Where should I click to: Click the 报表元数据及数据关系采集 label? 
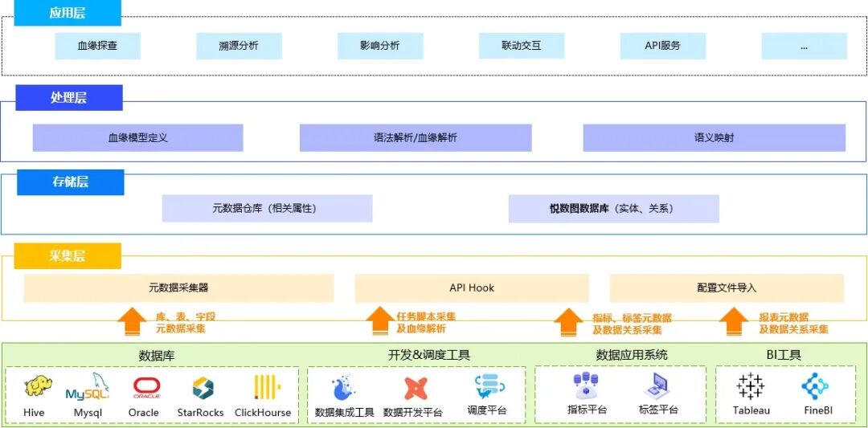click(x=794, y=324)
